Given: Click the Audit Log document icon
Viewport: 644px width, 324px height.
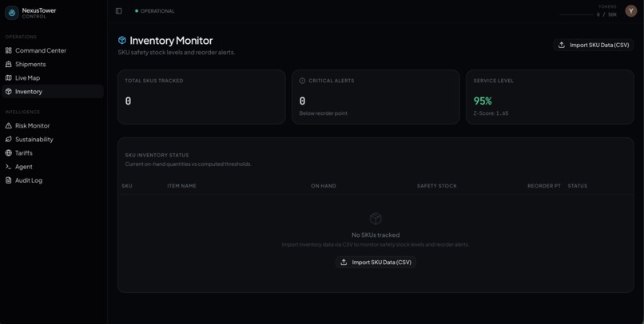Looking at the screenshot, I should click(9, 180).
